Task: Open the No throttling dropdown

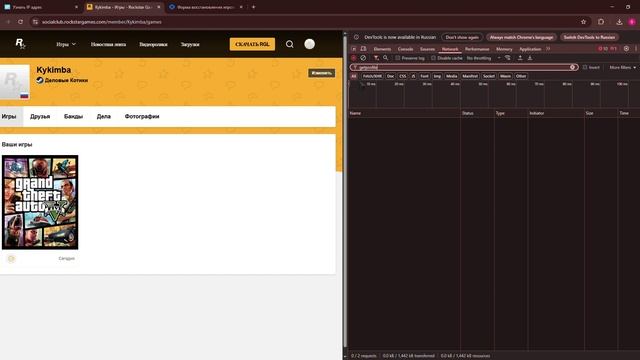Action: click(483, 58)
